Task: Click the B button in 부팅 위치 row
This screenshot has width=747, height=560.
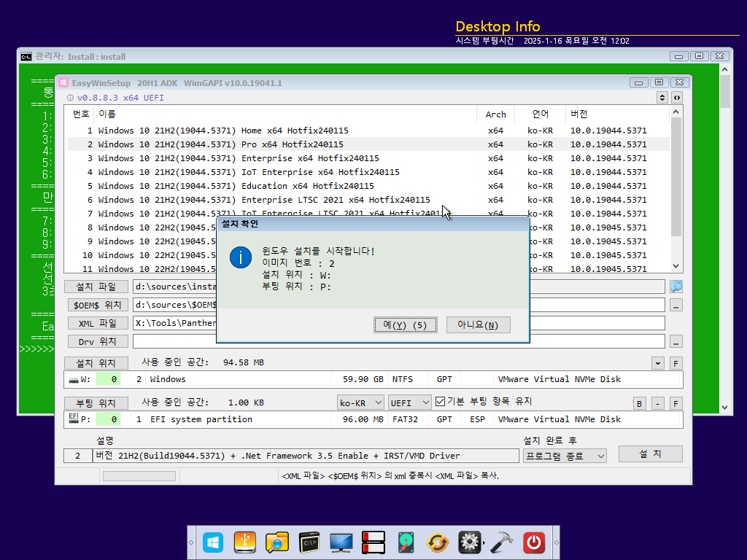Action: pos(639,403)
